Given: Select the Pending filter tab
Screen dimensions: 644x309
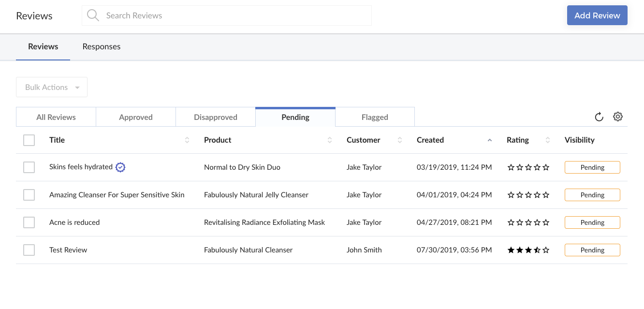Looking at the screenshot, I should (x=295, y=117).
